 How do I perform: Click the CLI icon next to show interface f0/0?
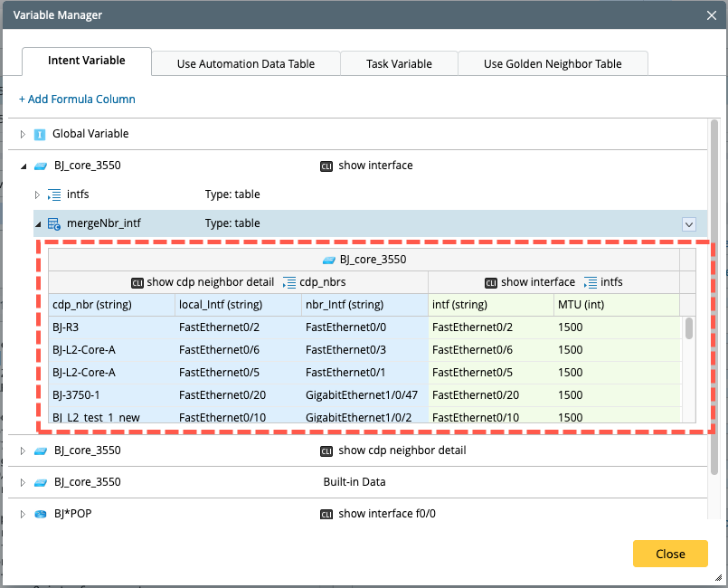pyautogui.click(x=326, y=514)
